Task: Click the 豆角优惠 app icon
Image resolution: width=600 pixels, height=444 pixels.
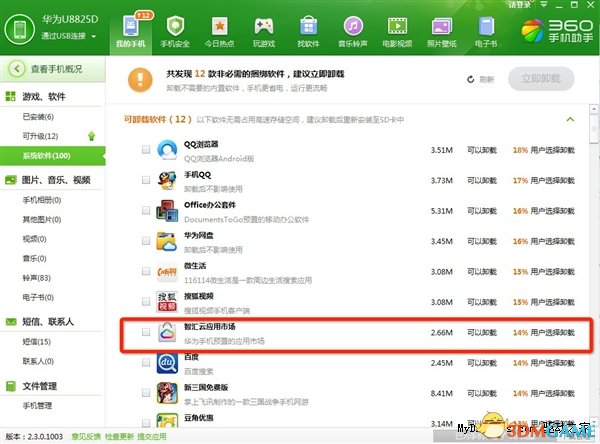Action: pyautogui.click(x=167, y=420)
